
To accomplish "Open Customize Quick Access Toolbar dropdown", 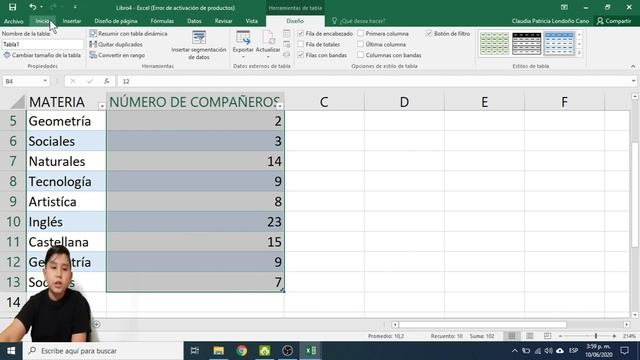I will tap(75, 7).
